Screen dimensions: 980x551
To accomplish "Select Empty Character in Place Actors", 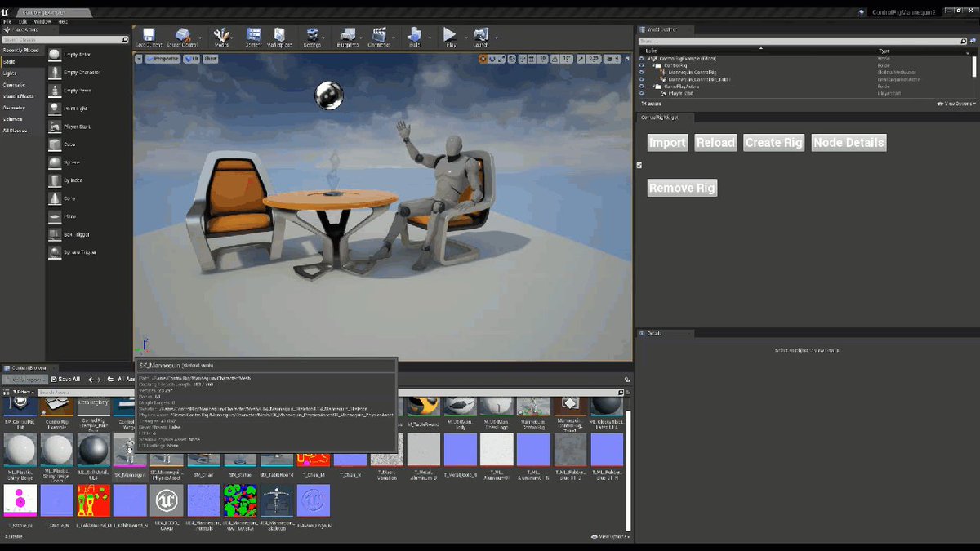I will pyautogui.click(x=88, y=73).
